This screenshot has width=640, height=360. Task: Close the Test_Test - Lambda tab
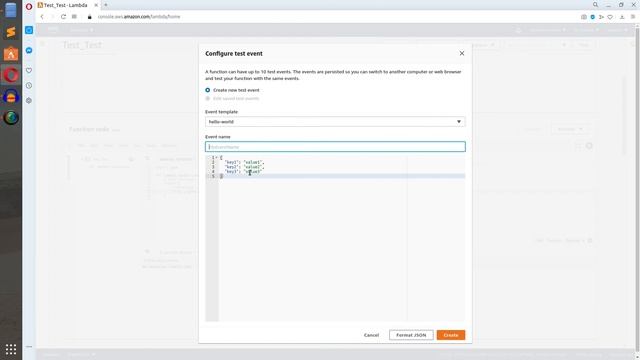point(96,5)
